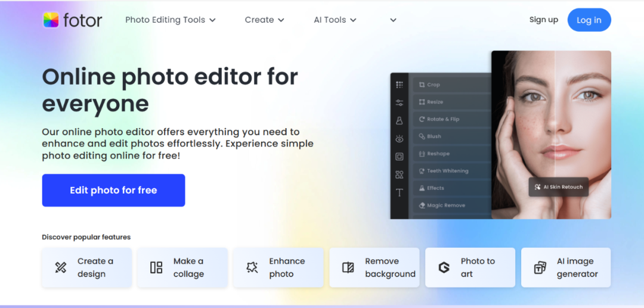Open the Elements shapes icon in sidebar
Image resolution: width=644 pixels, height=308 pixels.
[x=400, y=175]
